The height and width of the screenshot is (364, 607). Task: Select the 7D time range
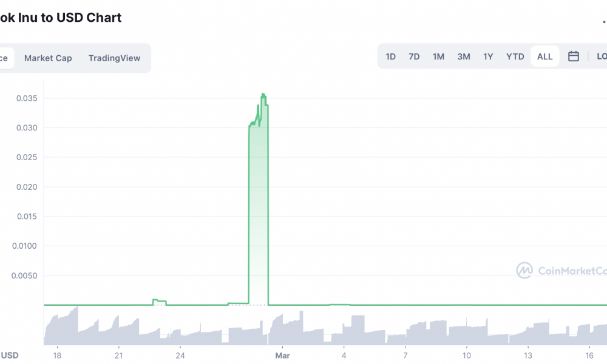(414, 56)
